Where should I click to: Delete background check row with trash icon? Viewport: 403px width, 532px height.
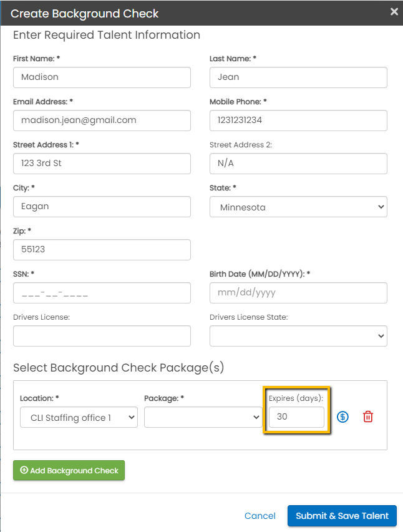pyautogui.click(x=368, y=417)
